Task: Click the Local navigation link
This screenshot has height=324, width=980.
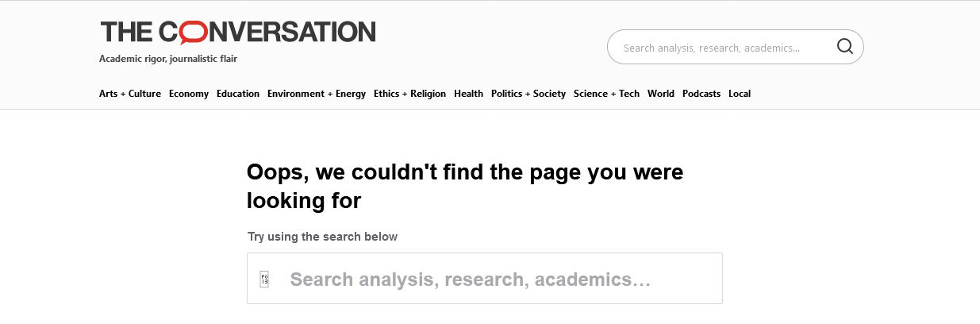Action: pyautogui.click(x=740, y=94)
